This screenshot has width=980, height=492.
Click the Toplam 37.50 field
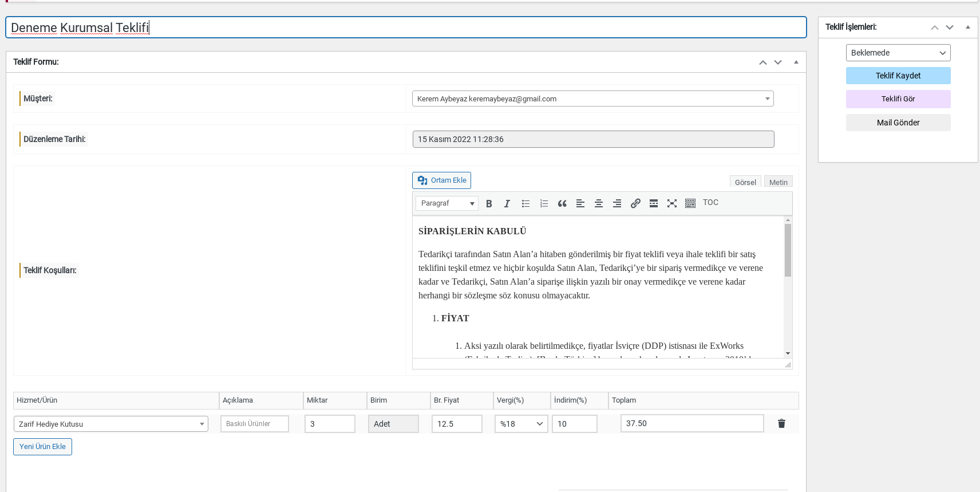(x=692, y=423)
